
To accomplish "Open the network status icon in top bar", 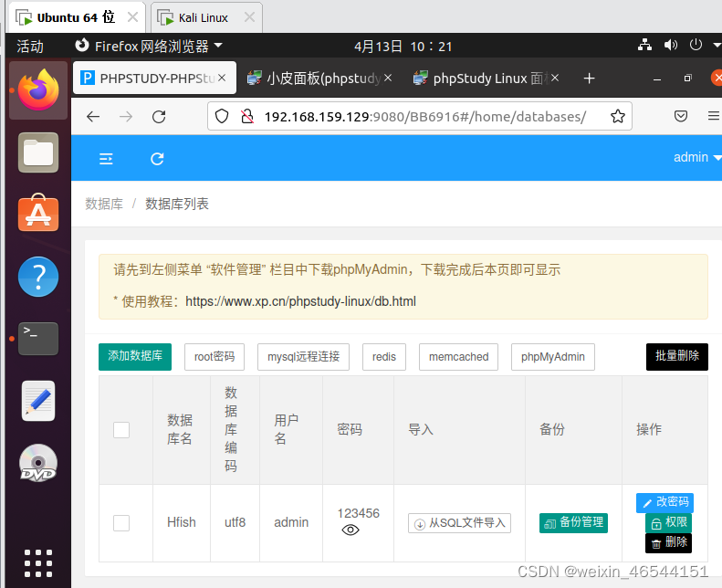I will tap(644, 45).
